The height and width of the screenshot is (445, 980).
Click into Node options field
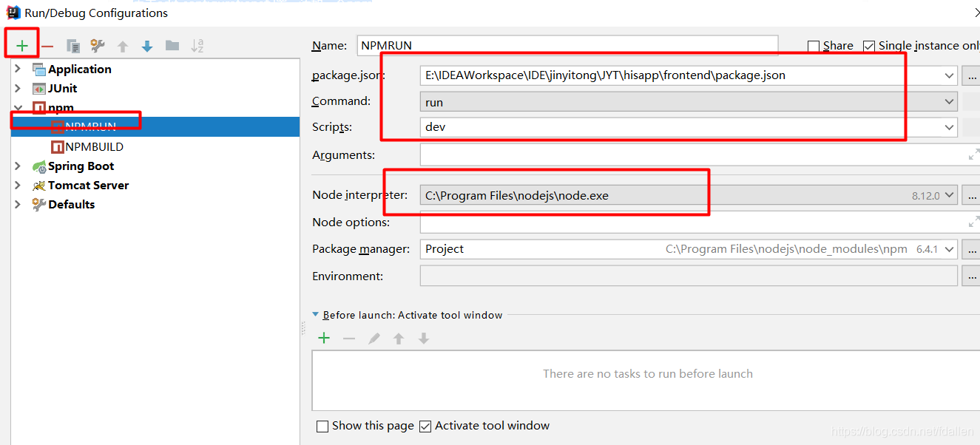(700, 222)
